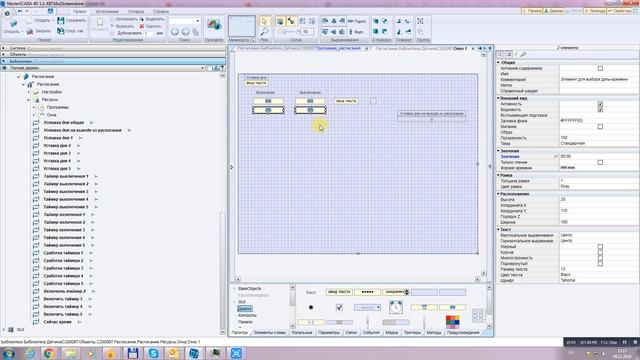The image size is (640, 360).
Task: Pick the alarm clock element in palette
Action: tap(396, 307)
